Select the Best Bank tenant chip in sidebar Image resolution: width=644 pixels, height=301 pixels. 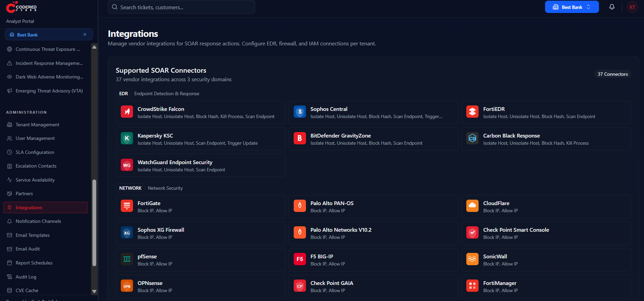pos(49,34)
